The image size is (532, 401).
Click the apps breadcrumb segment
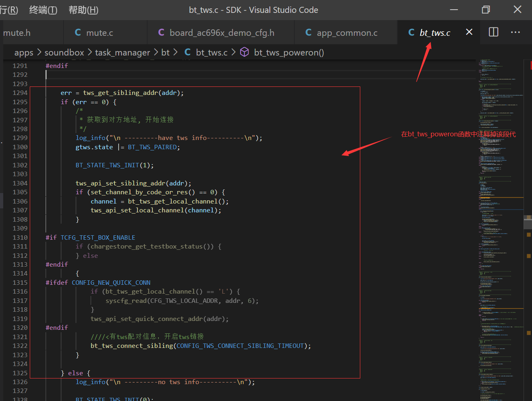click(24, 53)
